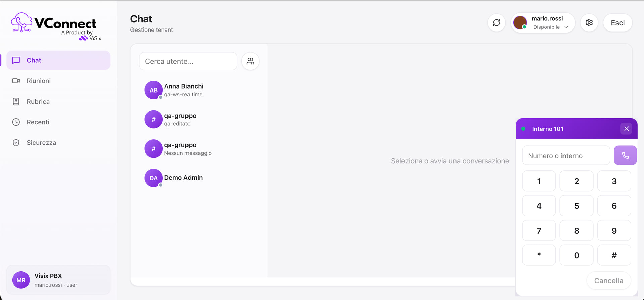644x300 pixels.
Task: Show Recenti call history
Action: (x=58, y=122)
